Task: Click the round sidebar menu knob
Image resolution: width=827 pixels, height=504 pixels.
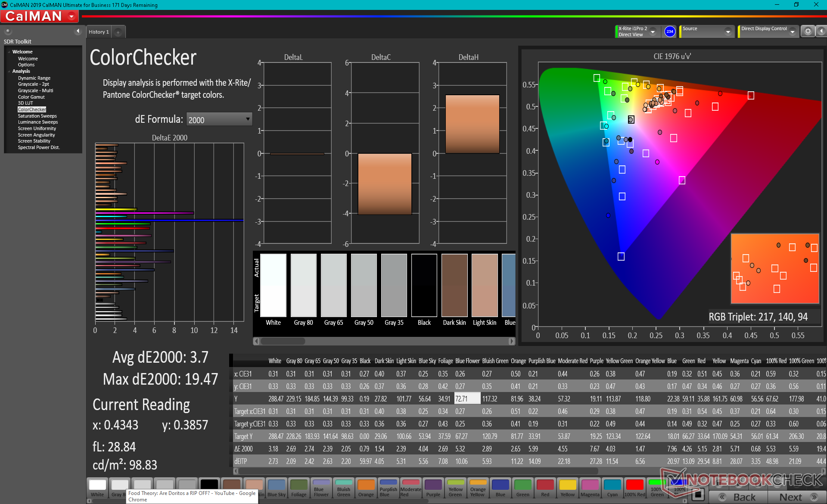Action: pos(8,31)
